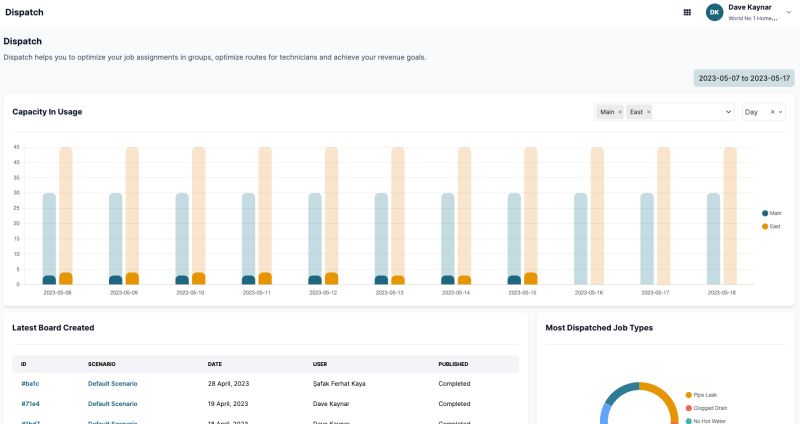
Task: Open Default Scenario in the #ba1c row
Action: coord(112,384)
